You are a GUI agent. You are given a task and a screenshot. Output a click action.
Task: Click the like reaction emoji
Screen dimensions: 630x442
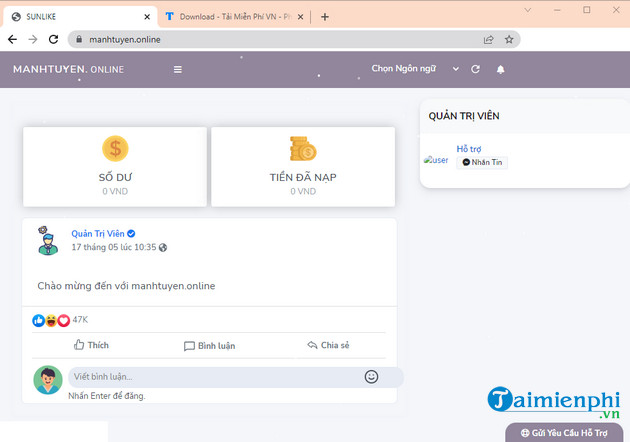click(39, 320)
